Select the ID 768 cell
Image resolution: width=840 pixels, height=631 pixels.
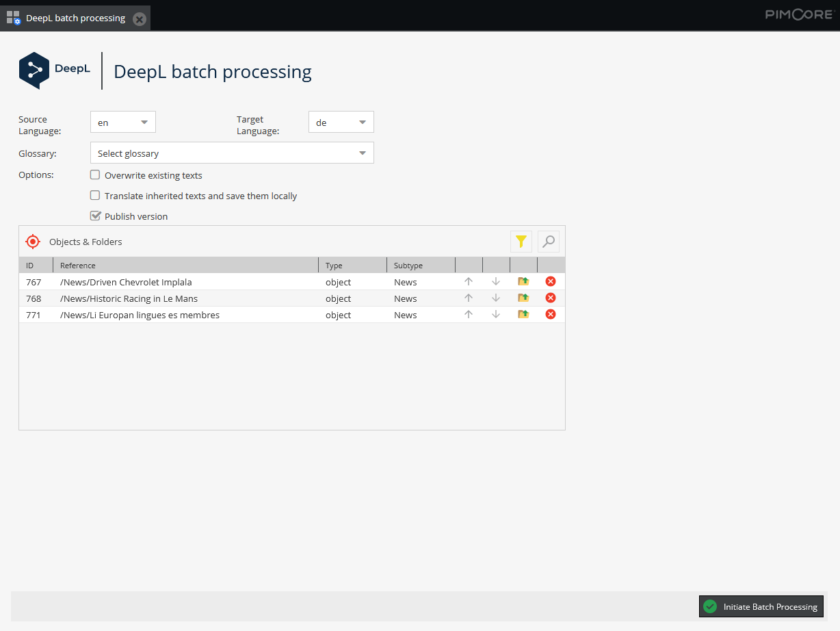(36, 298)
